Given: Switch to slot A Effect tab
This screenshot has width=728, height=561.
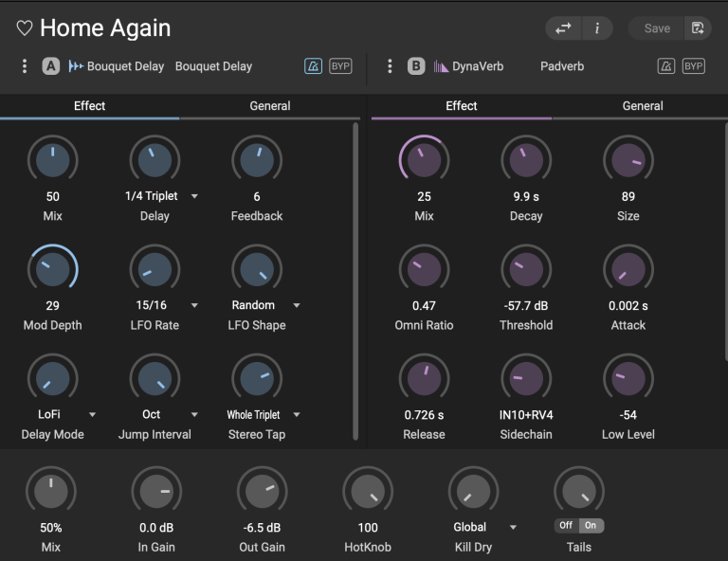Looking at the screenshot, I should (90, 106).
